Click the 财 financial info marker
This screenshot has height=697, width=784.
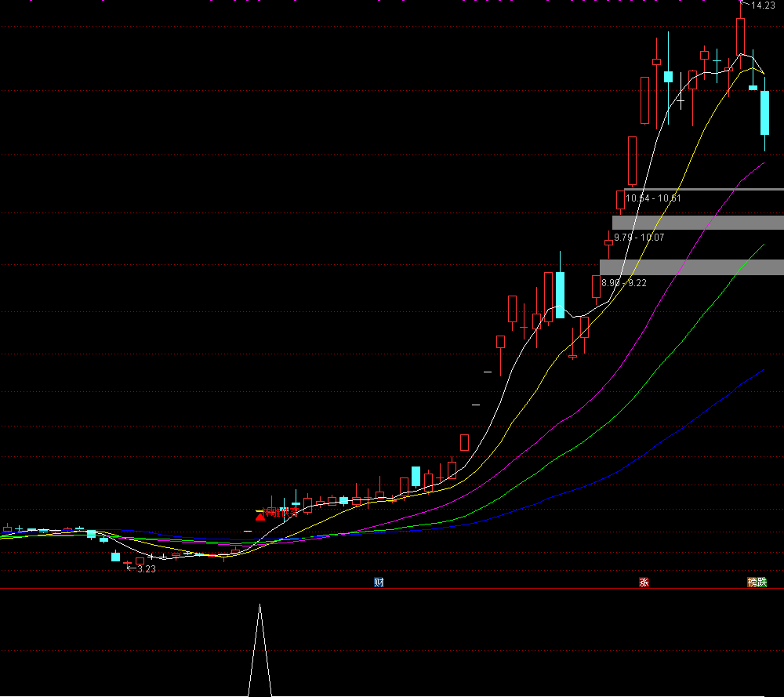[379, 583]
